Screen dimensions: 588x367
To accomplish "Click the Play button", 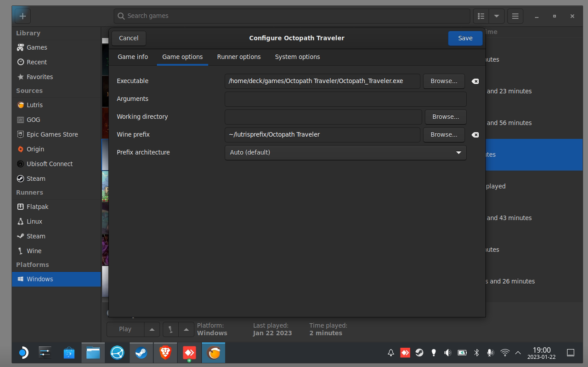I will 125,329.
